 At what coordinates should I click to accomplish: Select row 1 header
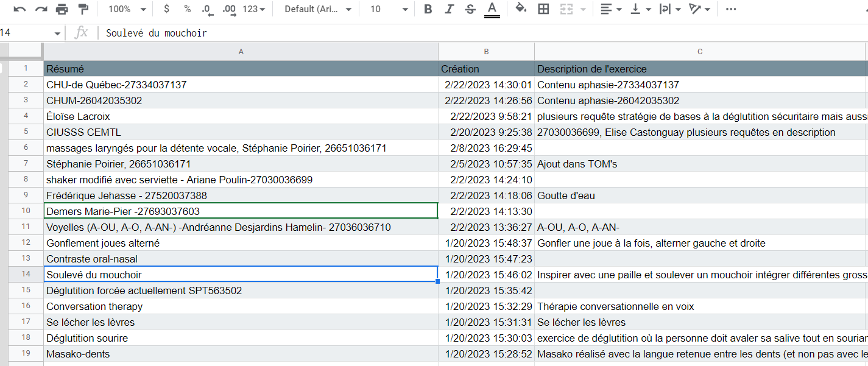pos(26,69)
